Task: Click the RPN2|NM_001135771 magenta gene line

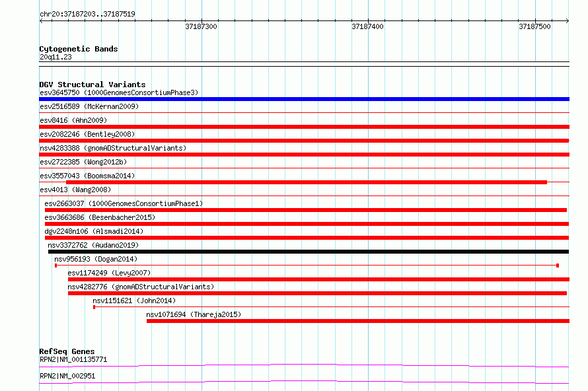Action: click(x=304, y=365)
